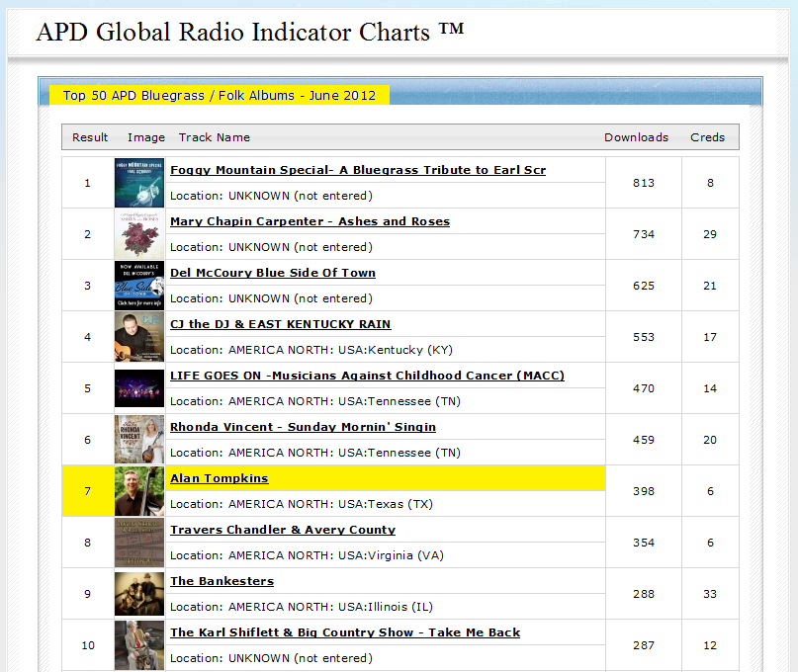Image resolution: width=798 pixels, height=672 pixels.
Task: Click creds value 8 for Foggy Mountain Special
Action: pyautogui.click(x=710, y=183)
